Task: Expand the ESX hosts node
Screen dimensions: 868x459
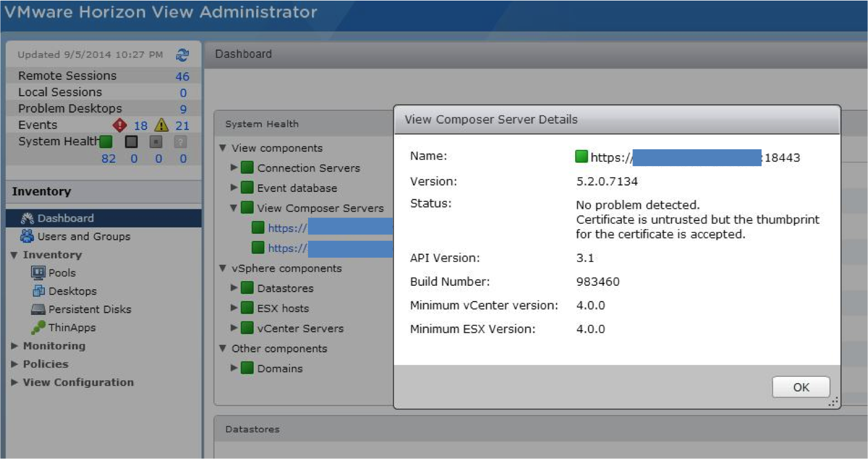Action: pos(234,308)
